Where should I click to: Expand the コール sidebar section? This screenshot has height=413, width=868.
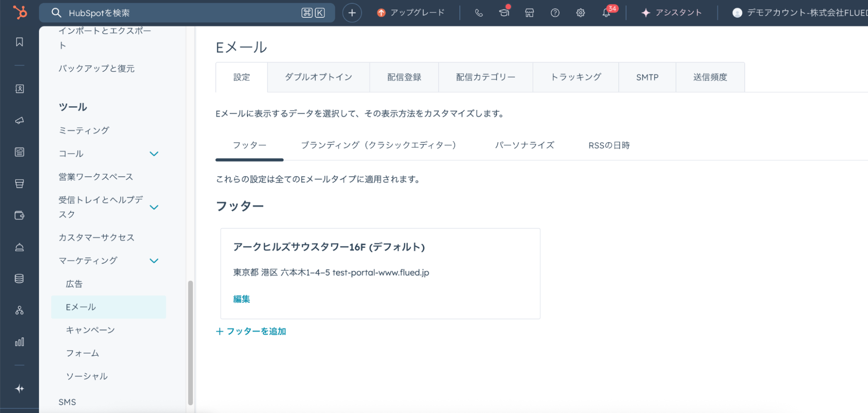tap(154, 154)
